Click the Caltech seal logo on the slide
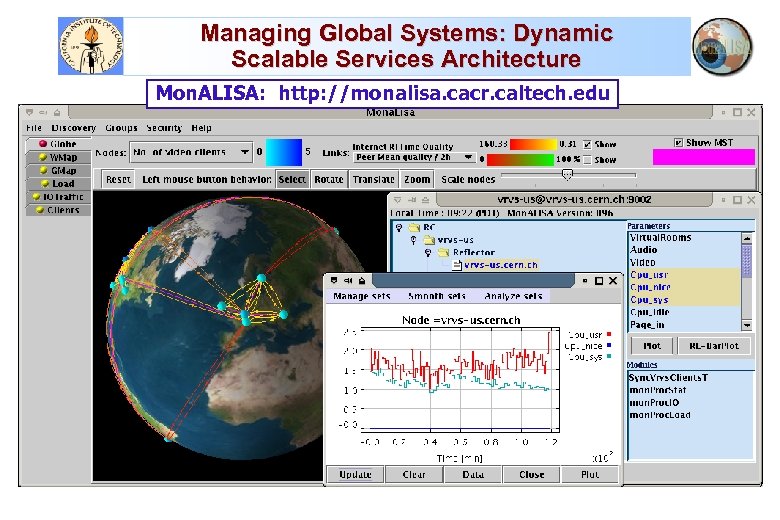 (x=91, y=46)
